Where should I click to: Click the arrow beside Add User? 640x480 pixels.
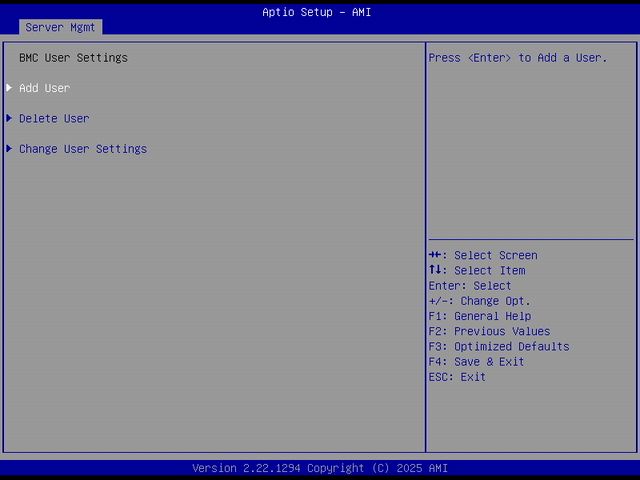click(9, 88)
